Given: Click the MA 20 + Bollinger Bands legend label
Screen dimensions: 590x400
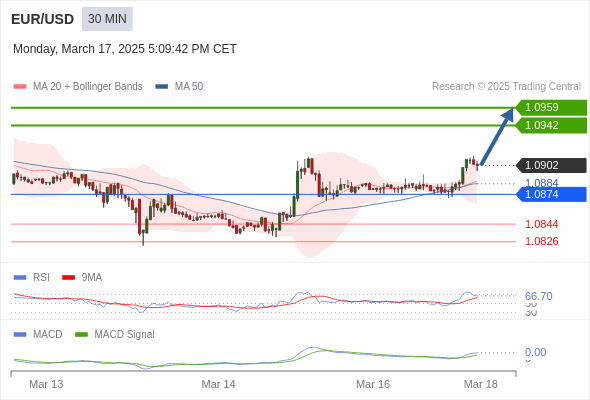Looking at the screenshot, I should [x=88, y=87].
